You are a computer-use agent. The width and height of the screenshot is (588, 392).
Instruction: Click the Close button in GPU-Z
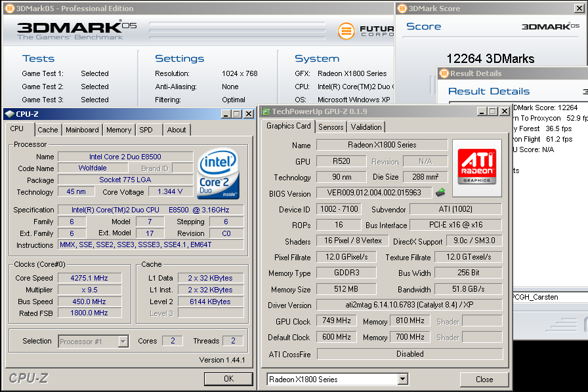pos(484,380)
